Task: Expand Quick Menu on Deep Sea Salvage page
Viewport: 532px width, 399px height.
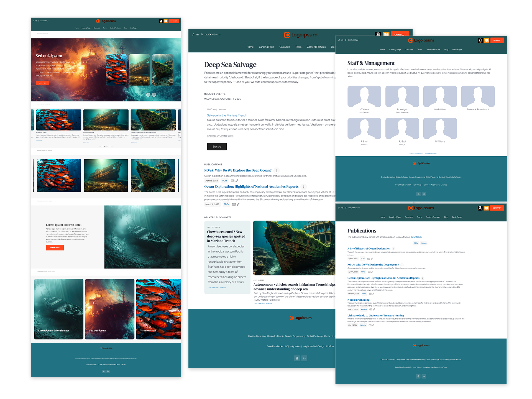Action: (x=213, y=35)
